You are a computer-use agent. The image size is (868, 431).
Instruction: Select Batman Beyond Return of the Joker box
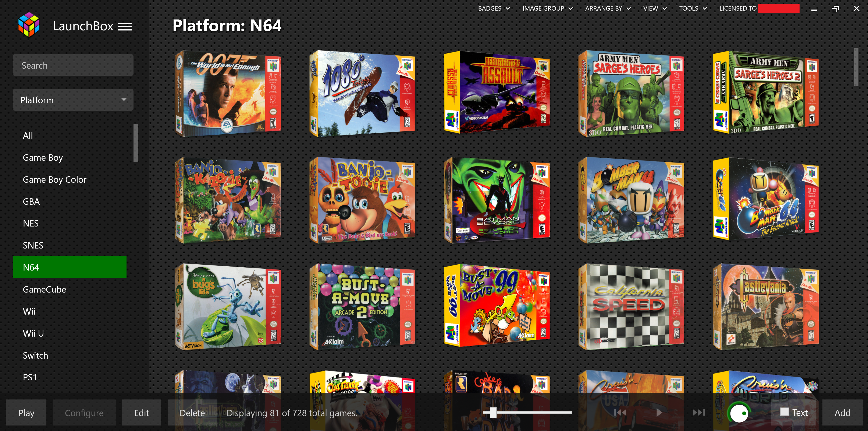(x=497, y=200)
